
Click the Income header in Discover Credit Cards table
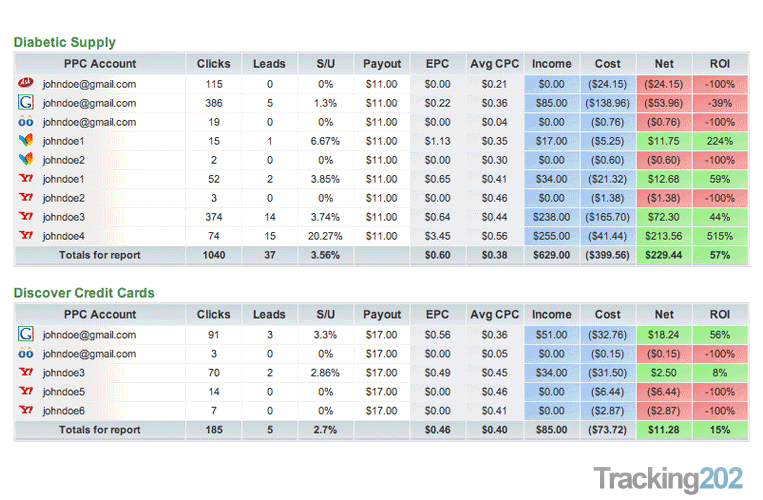[552, 314]
